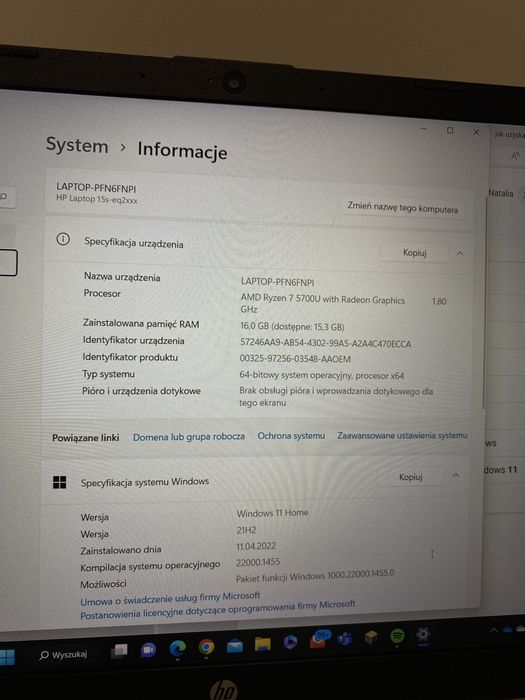The image size is (525, 700).
Task: Open Task View from taskbar
Action: click(x=119, y=651)
